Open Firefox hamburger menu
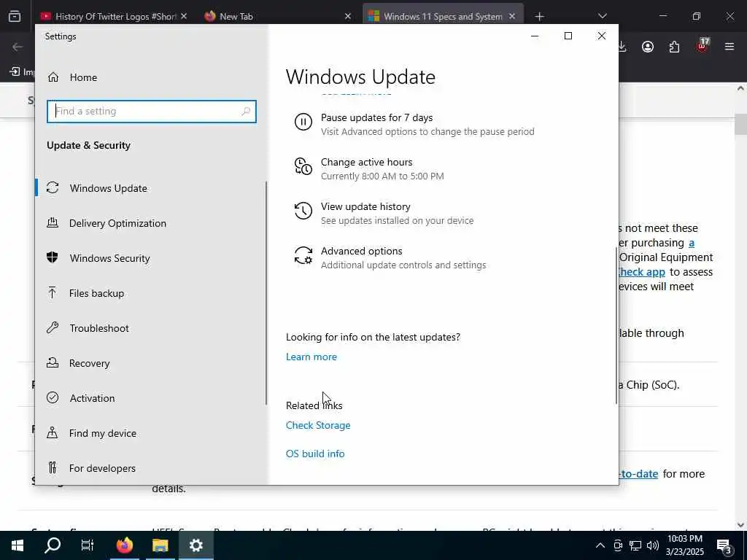747x560 pixels. [x=729, y=47]
